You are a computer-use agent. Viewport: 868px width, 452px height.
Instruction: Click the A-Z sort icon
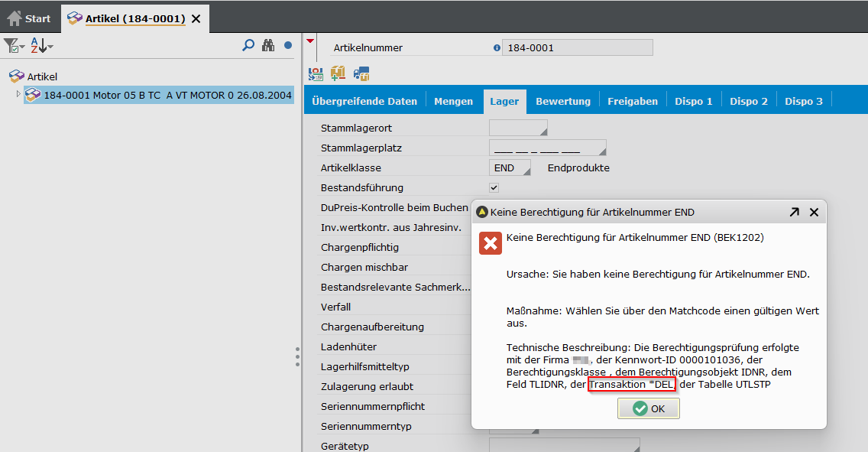39,46
